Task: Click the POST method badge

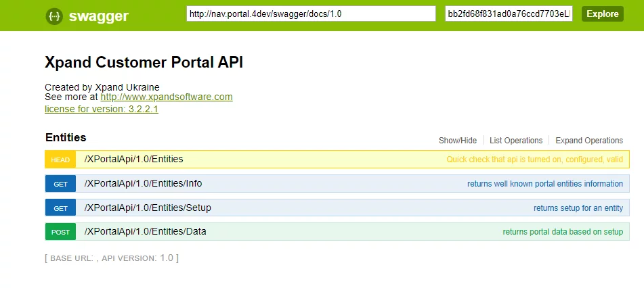Action: click(x=60, y=232)
